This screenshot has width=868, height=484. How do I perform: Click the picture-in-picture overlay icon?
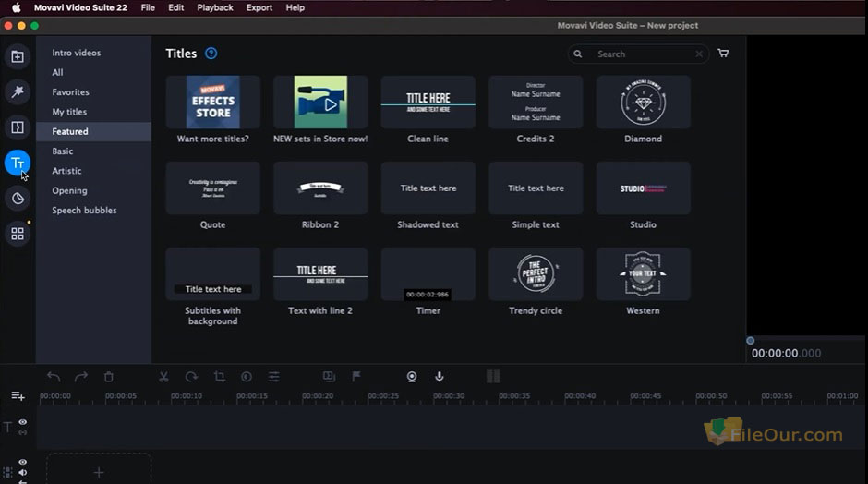pyautogui.click(x=329, y=377)
